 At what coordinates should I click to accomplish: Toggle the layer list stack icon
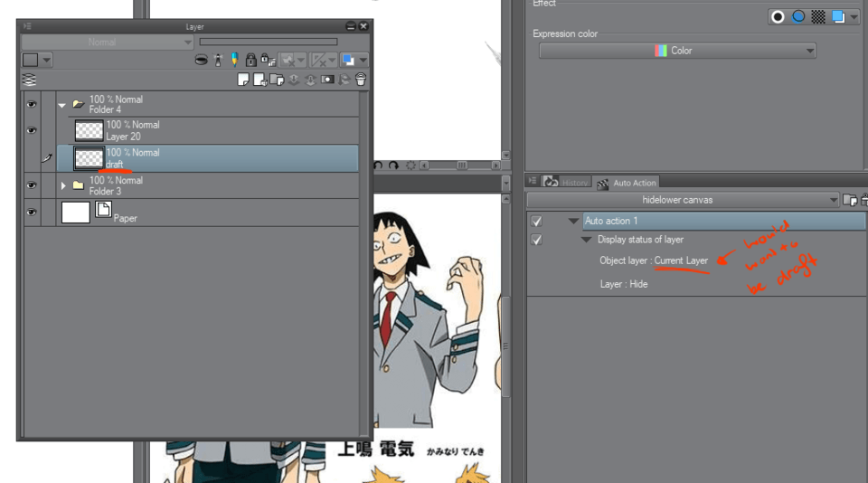[29, 80]
